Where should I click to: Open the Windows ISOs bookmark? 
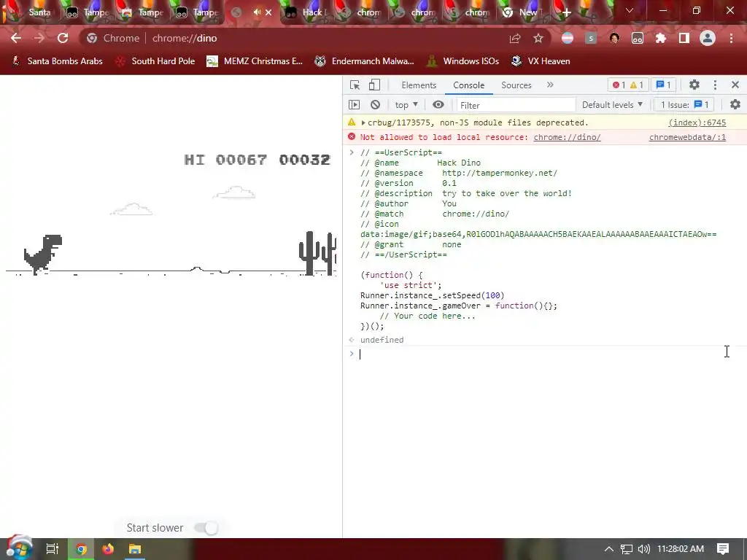pyautogui.click(x=463, y=61)
